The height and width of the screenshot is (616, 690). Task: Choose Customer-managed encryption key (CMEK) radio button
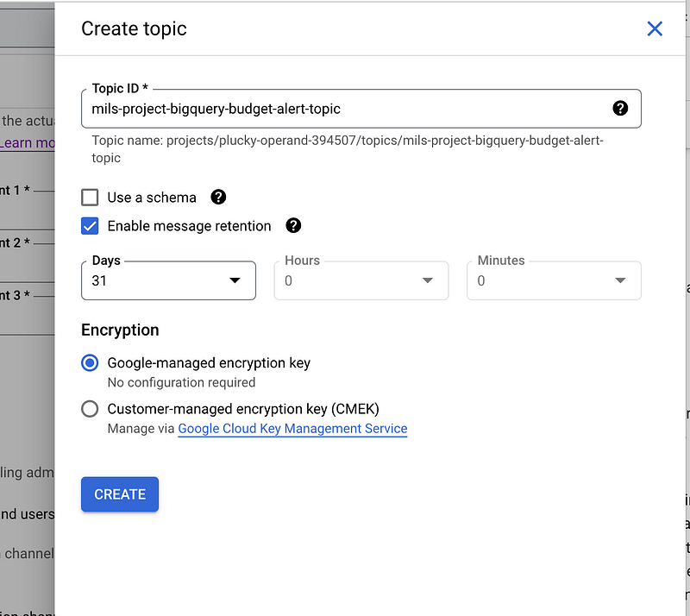[x=90, y=409]
